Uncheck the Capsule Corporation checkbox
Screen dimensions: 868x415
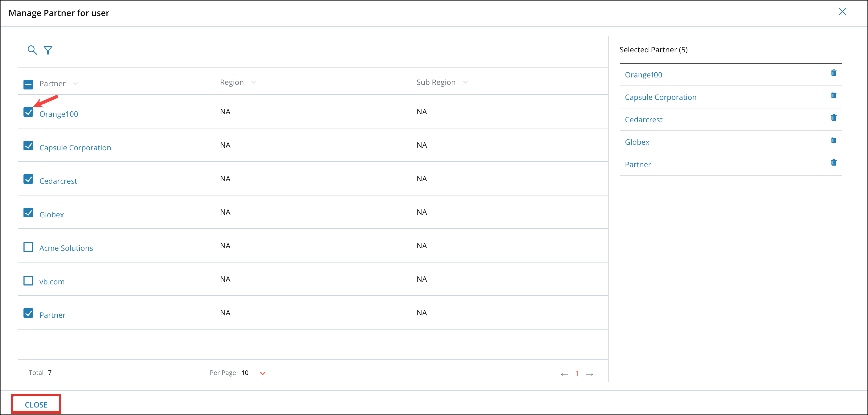28,146
